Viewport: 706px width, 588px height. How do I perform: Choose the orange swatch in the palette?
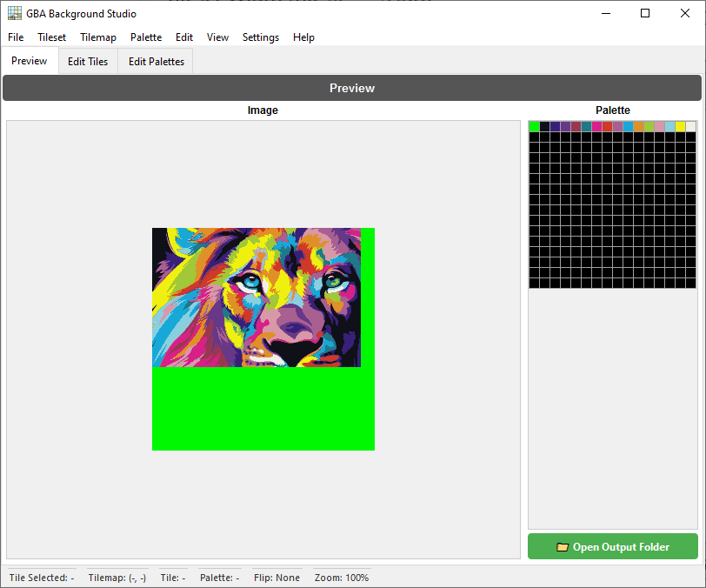click(638, 126)
